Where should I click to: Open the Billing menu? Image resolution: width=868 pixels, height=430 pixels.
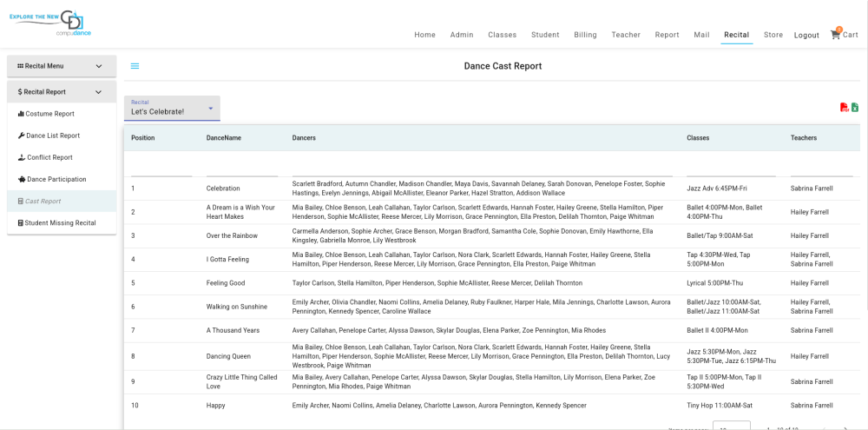pos(585,35)
